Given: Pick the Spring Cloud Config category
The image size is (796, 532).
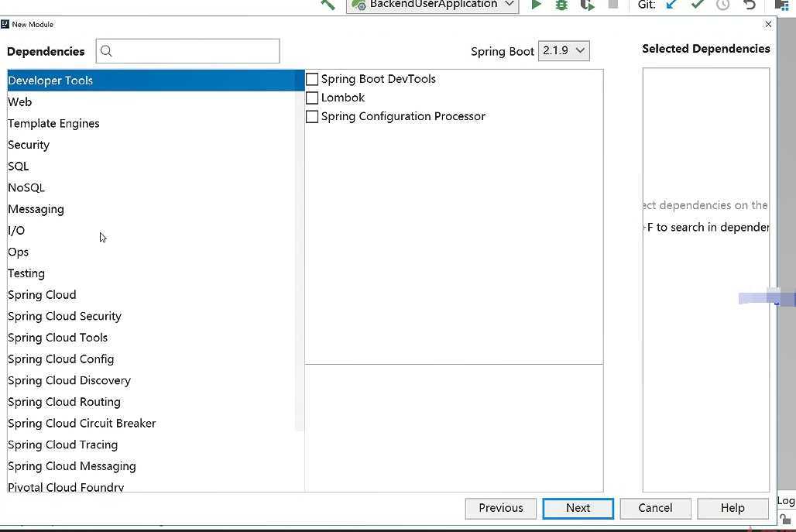Looking at the screenshot, I should click(151, 359).
